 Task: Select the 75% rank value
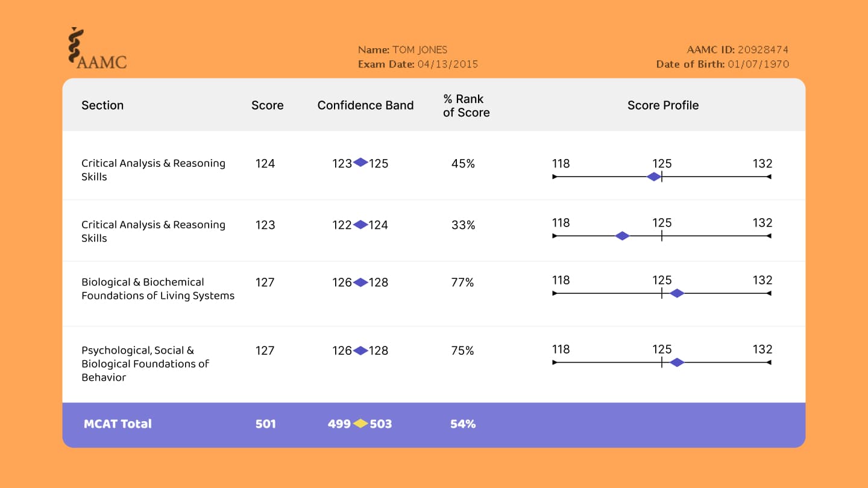coord(462,351)
